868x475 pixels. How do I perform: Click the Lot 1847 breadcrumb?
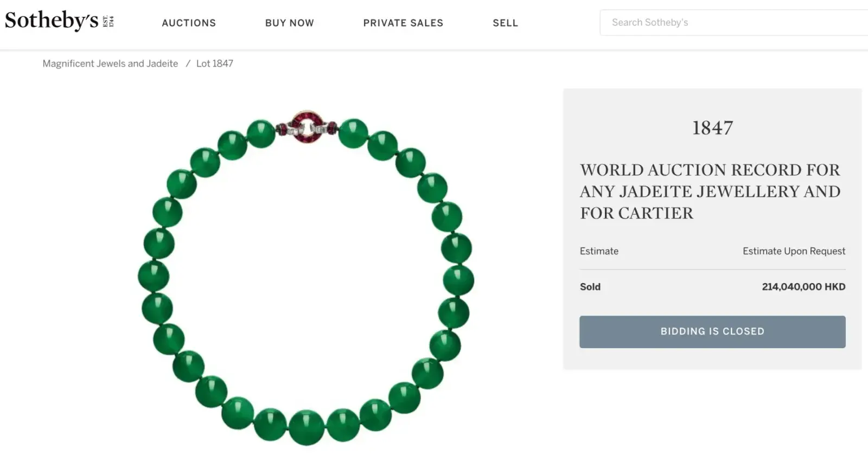[215, 63]
